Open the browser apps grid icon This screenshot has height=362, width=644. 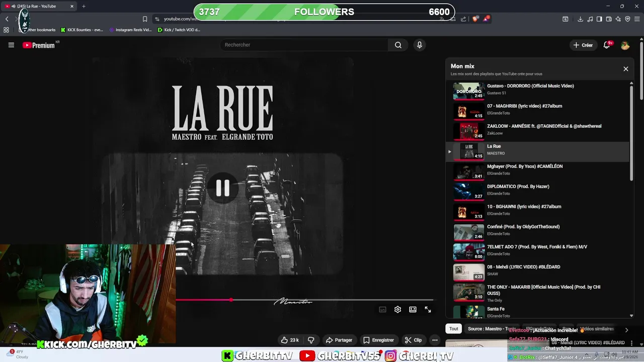click(6, 30)
